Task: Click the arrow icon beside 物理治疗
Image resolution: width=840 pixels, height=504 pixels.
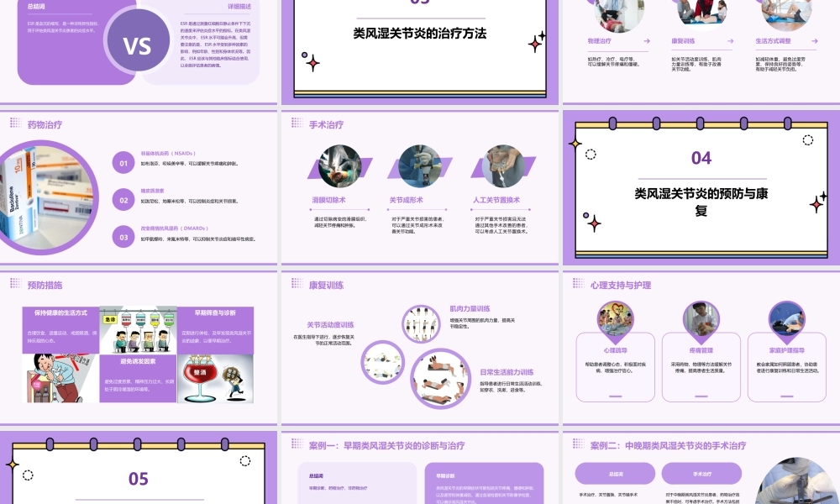Action: [x=647, y=40]
